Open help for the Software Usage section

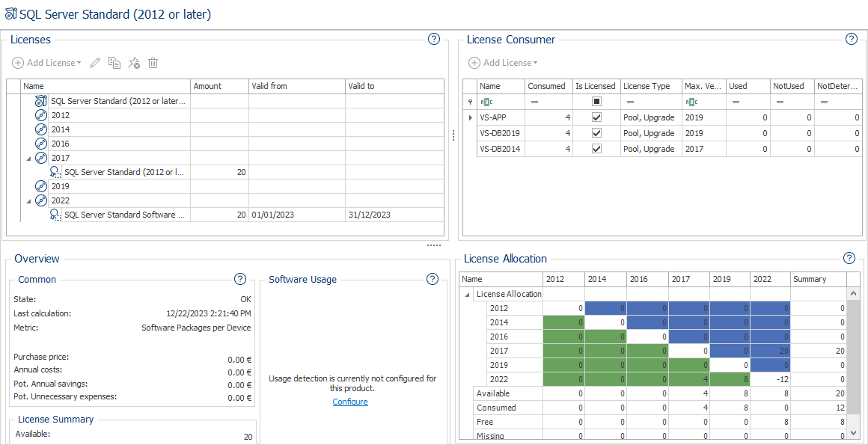click(x=433, y=278)
